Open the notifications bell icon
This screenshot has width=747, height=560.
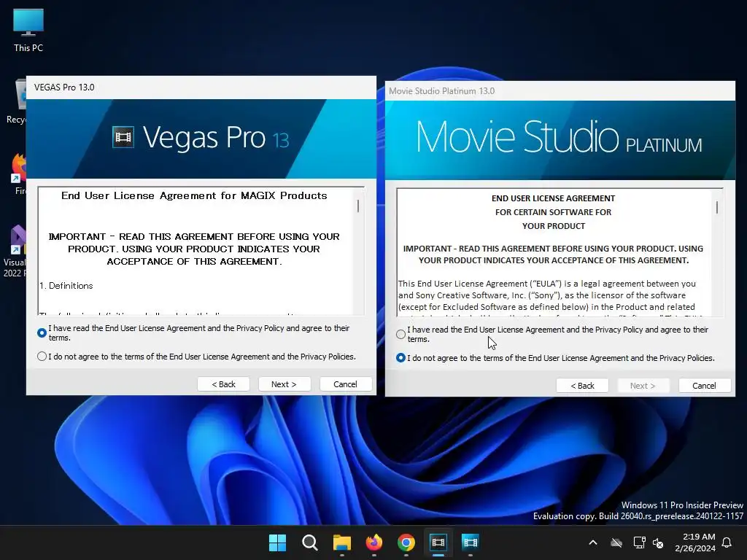coord(727,542)
